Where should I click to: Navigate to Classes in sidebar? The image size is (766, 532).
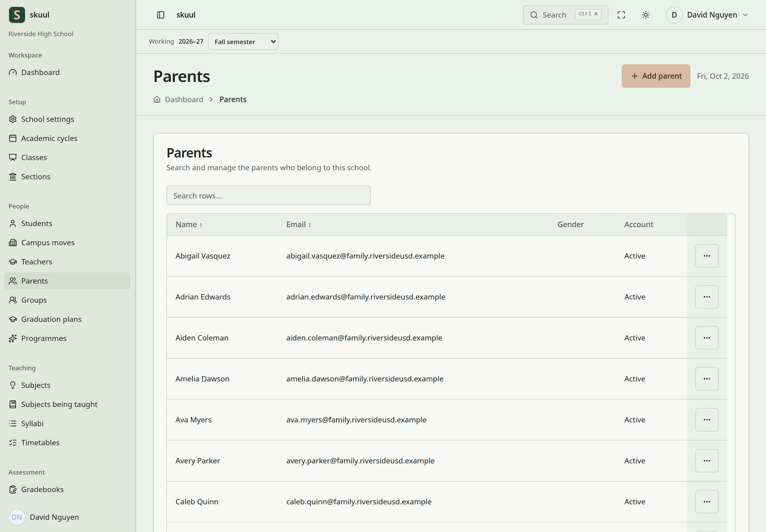[68, 158]
